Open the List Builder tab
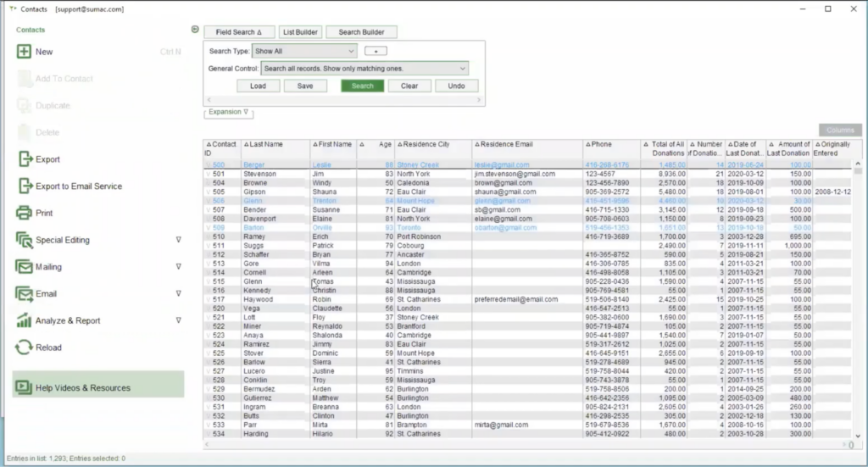 click(300, 32)
